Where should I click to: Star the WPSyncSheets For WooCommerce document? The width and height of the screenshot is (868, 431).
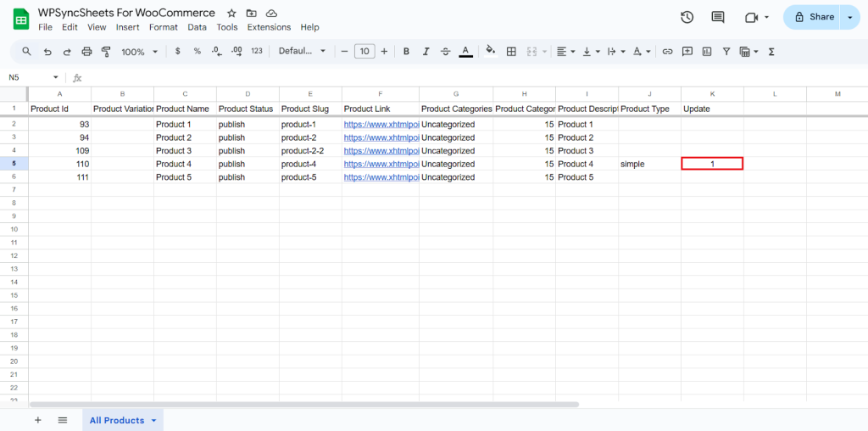232,14
